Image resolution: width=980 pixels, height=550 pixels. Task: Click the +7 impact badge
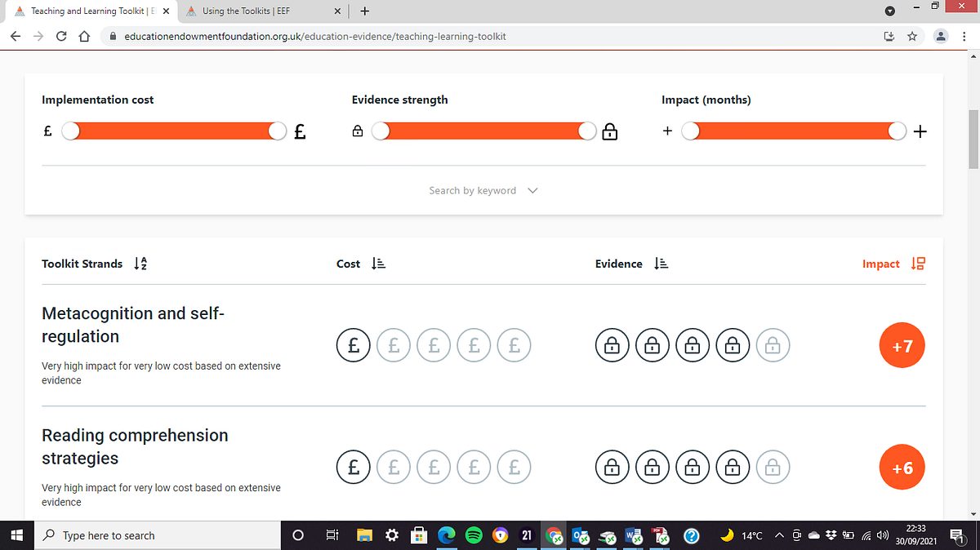click(x=902, y=346)
